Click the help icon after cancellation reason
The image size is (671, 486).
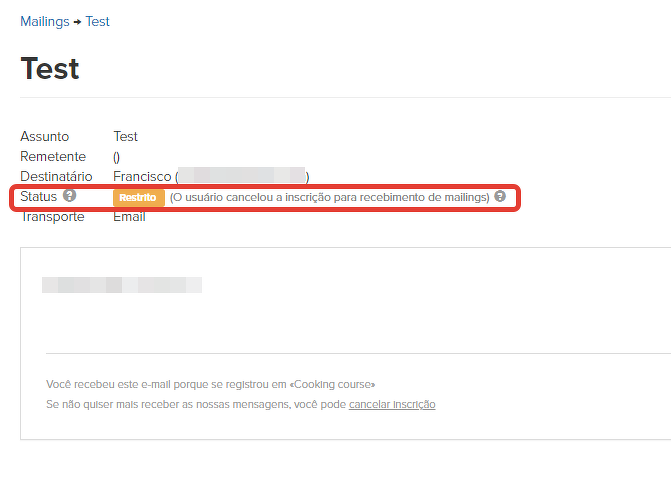500,197
